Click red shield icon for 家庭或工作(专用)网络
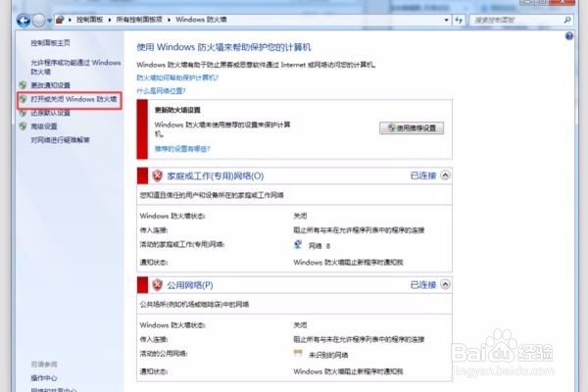 (158, 175)
